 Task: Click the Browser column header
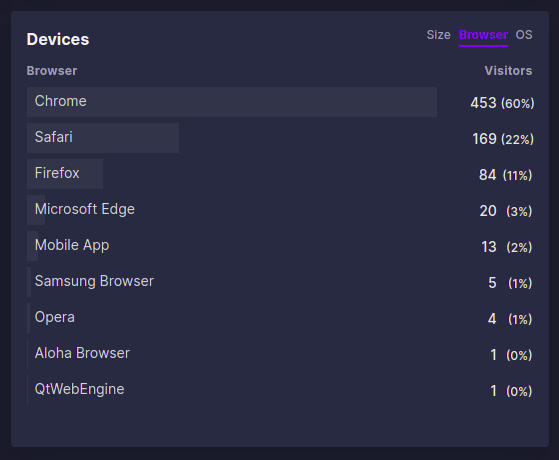coord(52,71)
